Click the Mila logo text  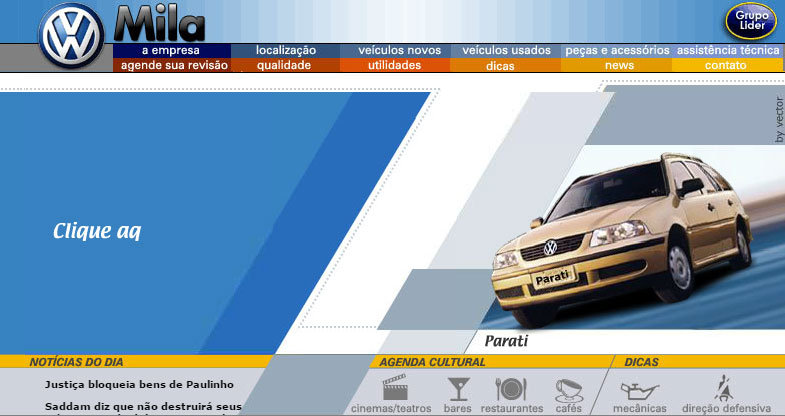coord(159,23)
